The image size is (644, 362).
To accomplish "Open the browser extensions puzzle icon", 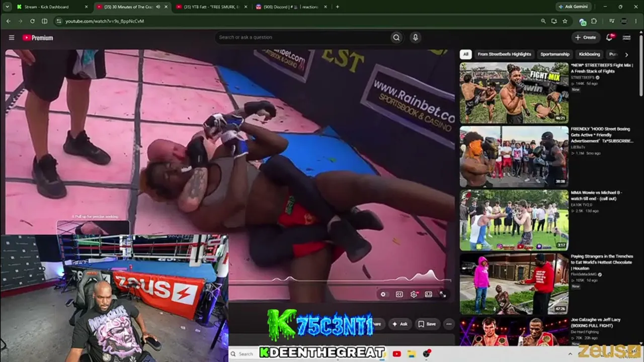I will pyautogui.click(x=594, y=21).
